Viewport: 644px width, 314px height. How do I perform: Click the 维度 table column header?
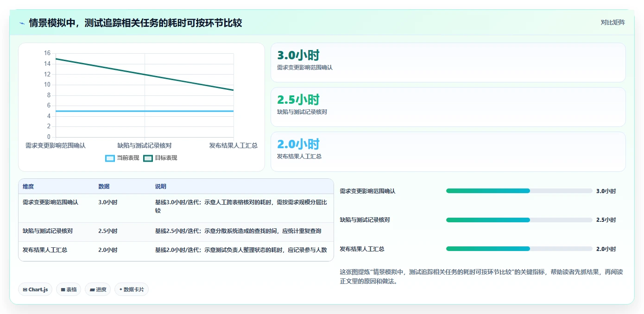point(28,187)
